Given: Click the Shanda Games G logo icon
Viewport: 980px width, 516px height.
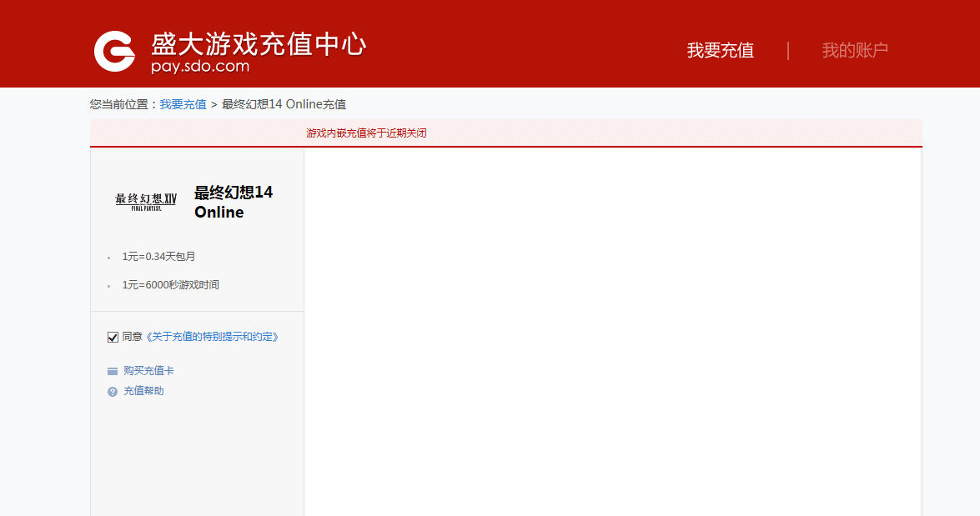Looking at the screenshot, I should pos(114,51).
